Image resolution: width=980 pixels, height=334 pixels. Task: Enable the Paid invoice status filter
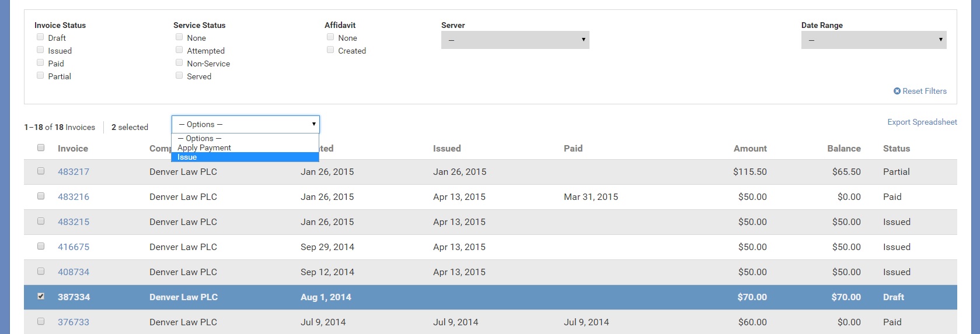(x=40, y=63)
